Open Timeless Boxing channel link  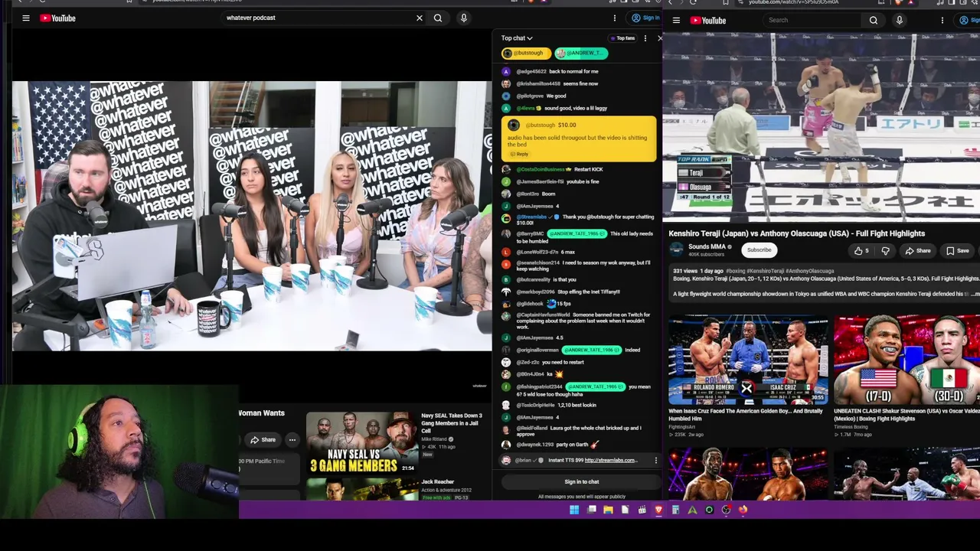tap(853, 427)
